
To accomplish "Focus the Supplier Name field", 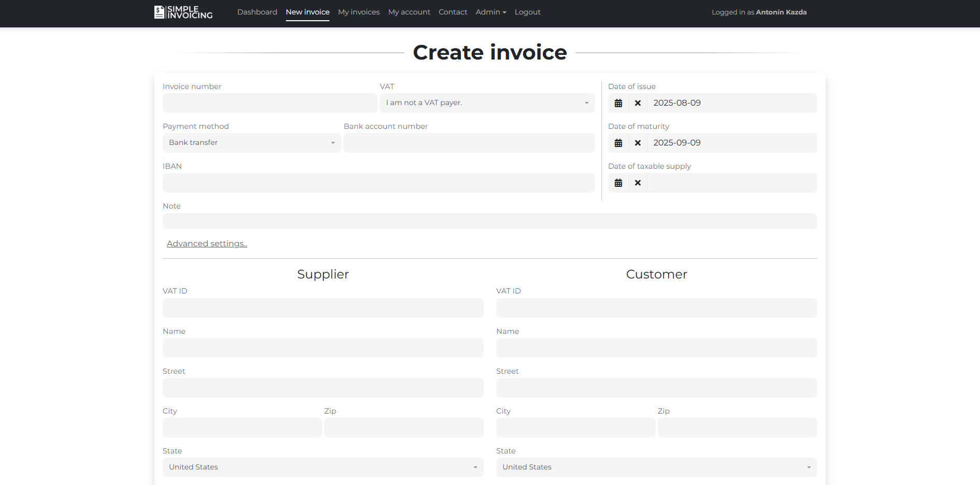I will 323,348.
